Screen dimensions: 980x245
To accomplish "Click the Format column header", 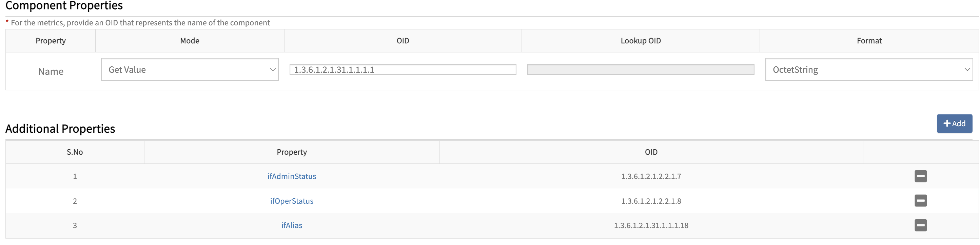I will 869,41.
